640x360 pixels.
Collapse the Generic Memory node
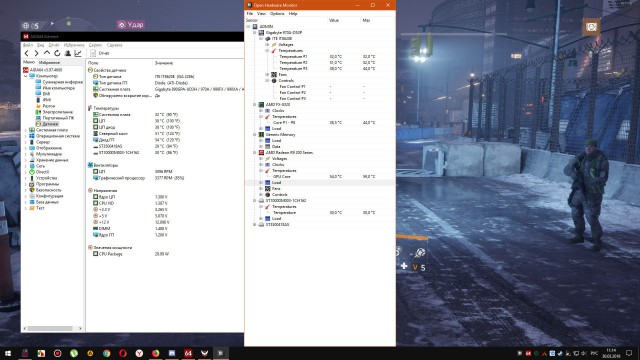255,134
